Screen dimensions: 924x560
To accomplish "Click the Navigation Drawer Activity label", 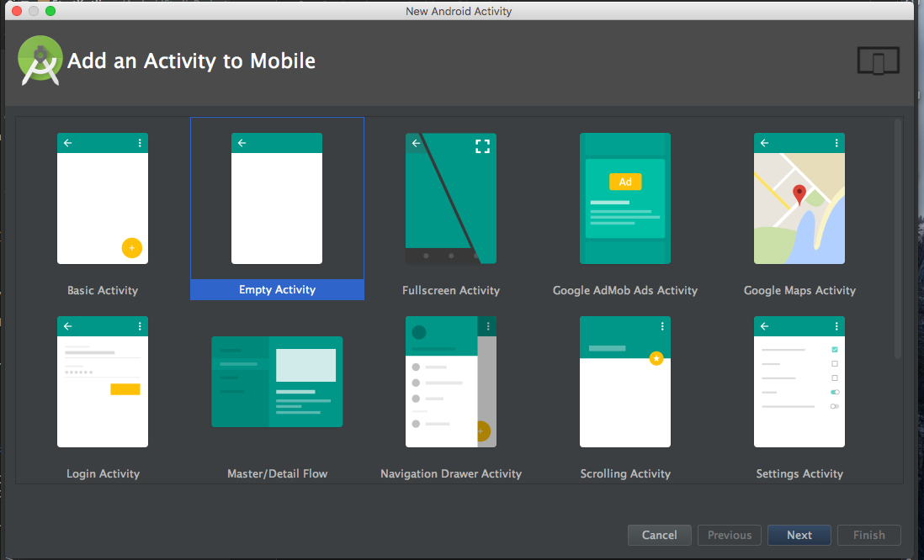I will (451, 473).
